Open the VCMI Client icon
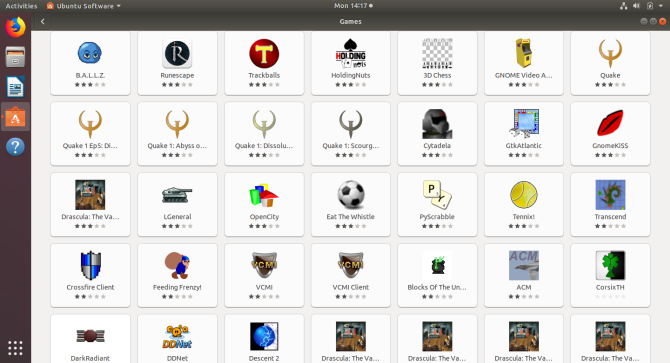Viewport: 670px width, 363px height. point(351,265)
